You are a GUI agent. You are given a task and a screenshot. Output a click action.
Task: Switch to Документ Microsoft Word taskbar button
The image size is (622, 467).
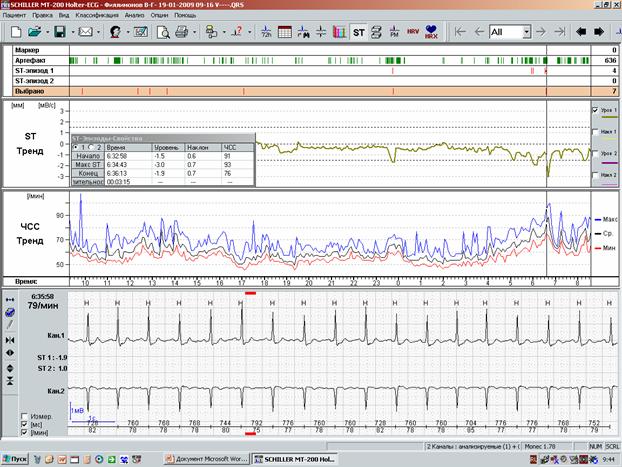(207, 459)
